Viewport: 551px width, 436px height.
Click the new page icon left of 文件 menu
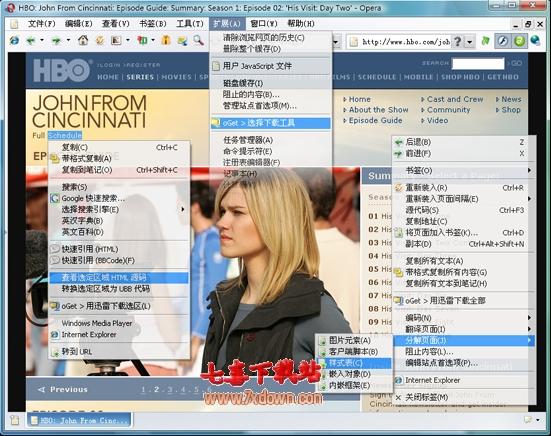pos(14,24)
